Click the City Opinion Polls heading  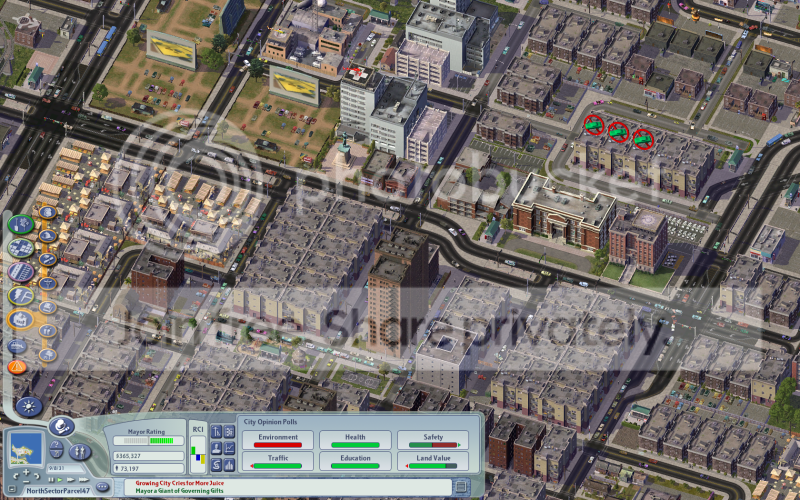tap(270, 422)
